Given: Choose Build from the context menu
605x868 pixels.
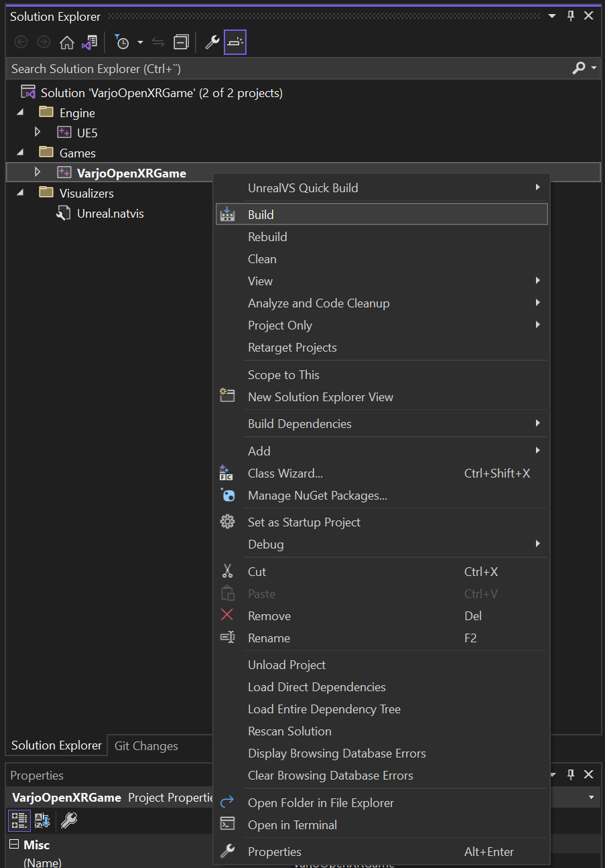Looking at the screenshot, I should tap(381, 214).
